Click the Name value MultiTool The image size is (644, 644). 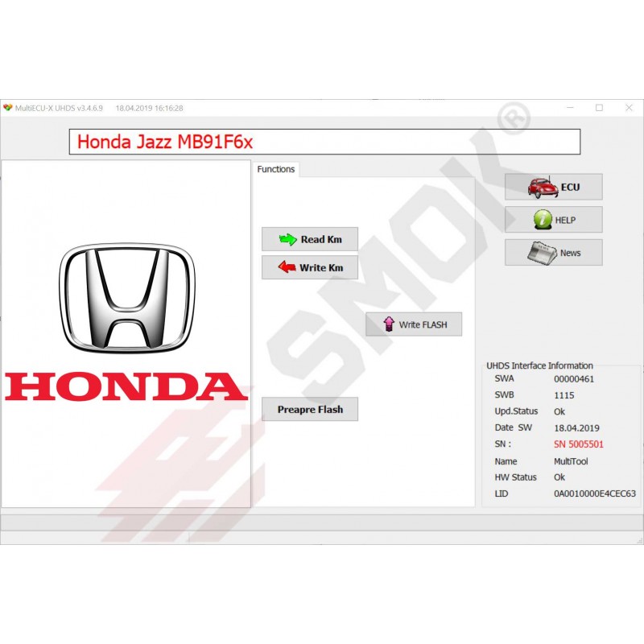[571, 461]
